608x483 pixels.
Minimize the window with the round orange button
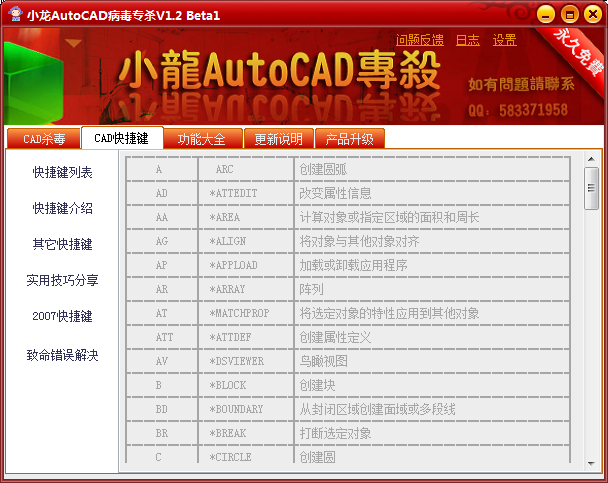click(547, 14)
